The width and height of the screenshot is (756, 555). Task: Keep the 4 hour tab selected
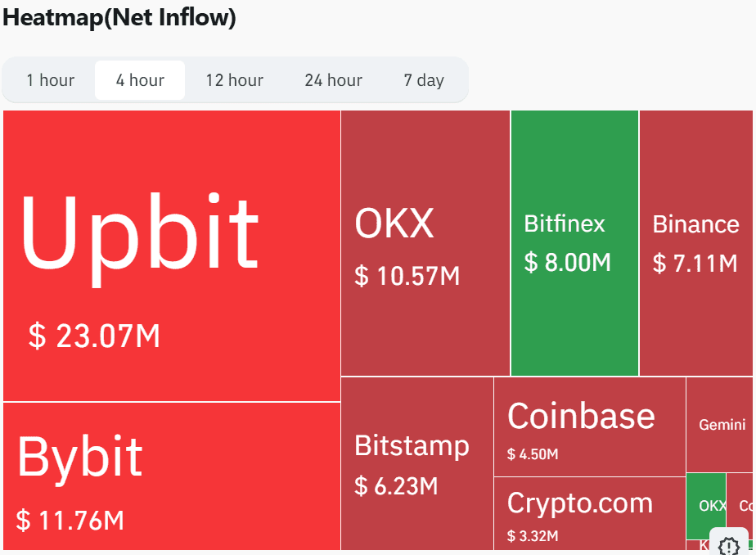click(139, 79)
